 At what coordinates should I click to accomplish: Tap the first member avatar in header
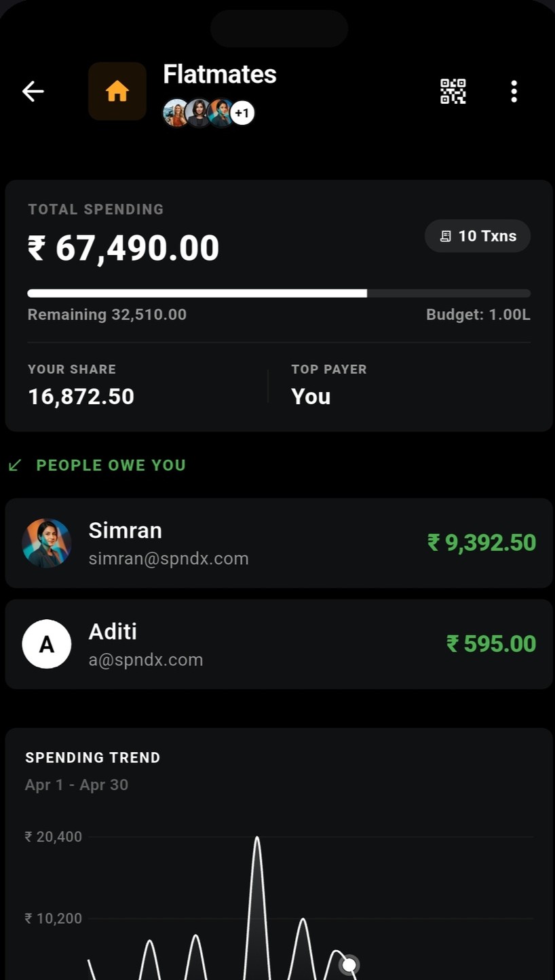tap(176, 113)
